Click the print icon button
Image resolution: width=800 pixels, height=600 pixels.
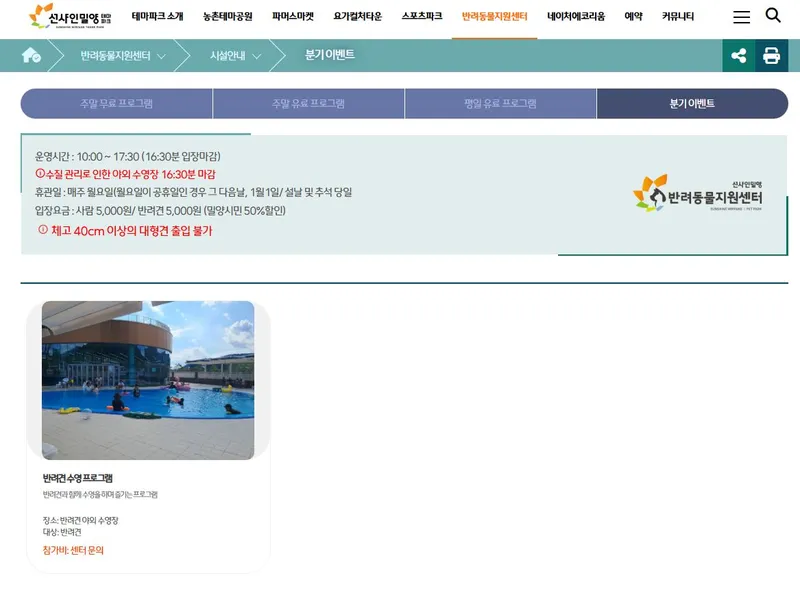(x=771, y=56)
